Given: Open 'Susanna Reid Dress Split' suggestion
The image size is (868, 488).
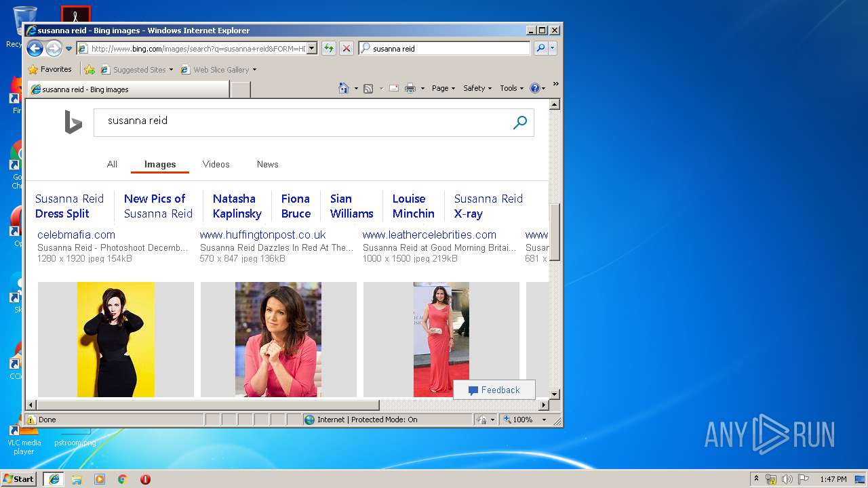Looking at the screenshot, I should click(x=69, y=206).
